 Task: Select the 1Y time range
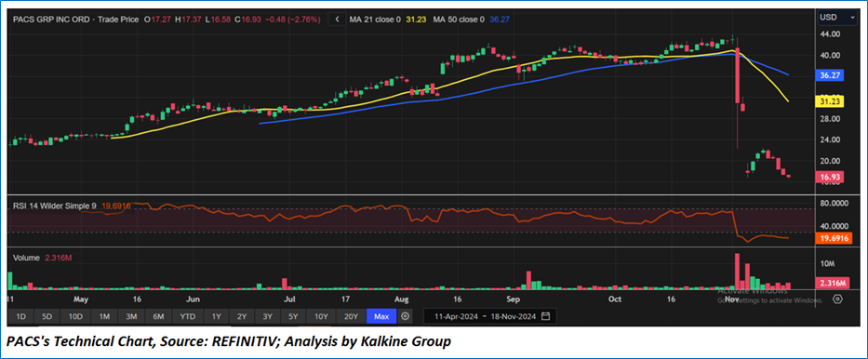pyautogui.click(x=216, y=316)
